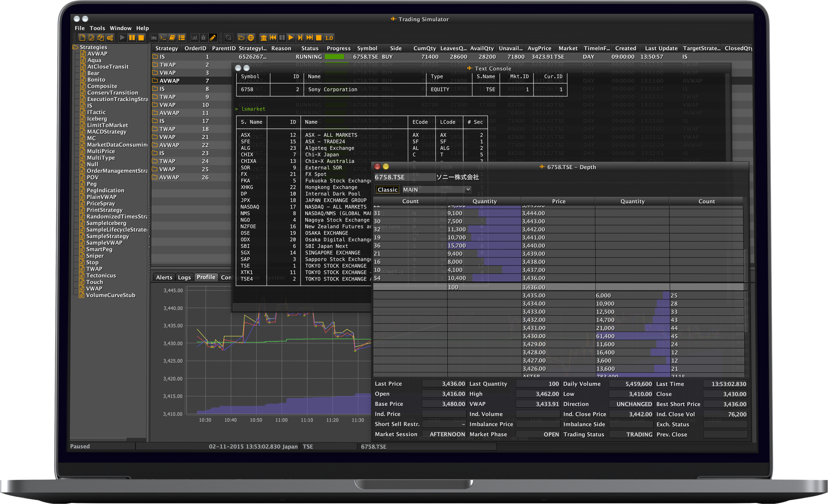Click the green progress bar of order 1

(x=334, y=57)
